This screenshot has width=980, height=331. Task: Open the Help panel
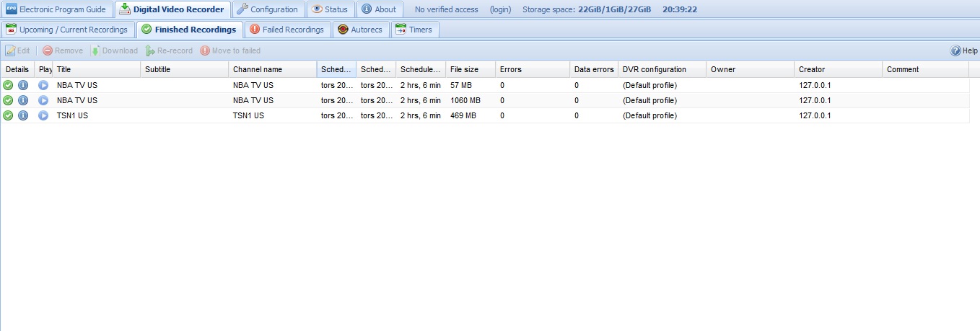pyautogui.click(x=964, y=51)
